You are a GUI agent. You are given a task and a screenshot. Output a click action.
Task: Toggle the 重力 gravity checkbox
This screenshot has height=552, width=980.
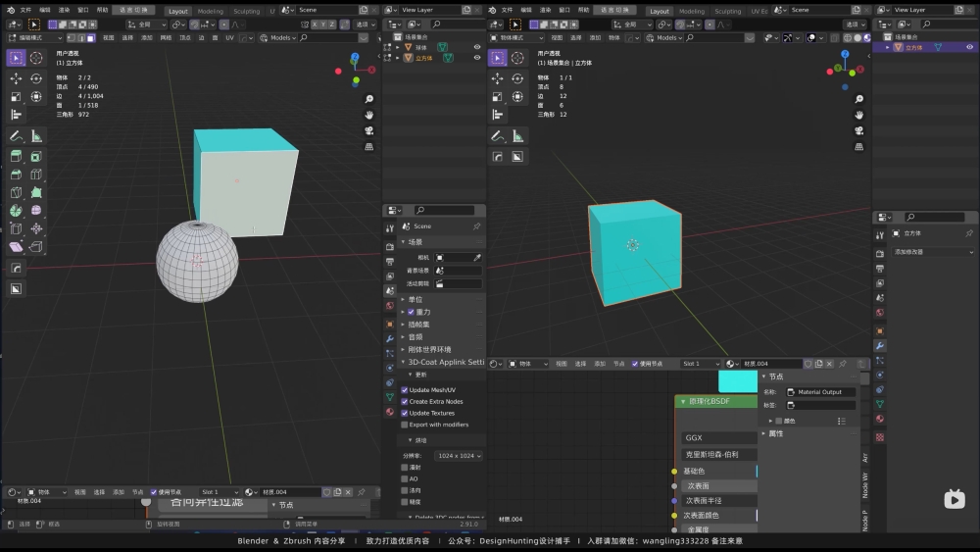pos(412,312)
